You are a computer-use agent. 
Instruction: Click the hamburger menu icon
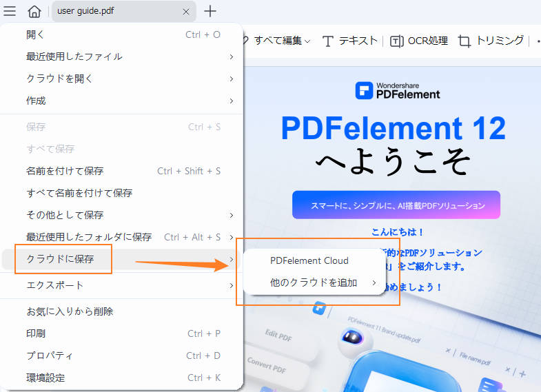click(10, 11)
